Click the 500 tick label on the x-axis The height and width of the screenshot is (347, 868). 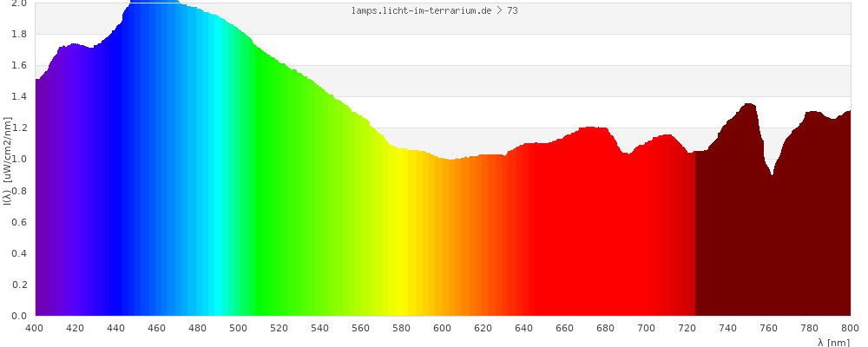239,328
